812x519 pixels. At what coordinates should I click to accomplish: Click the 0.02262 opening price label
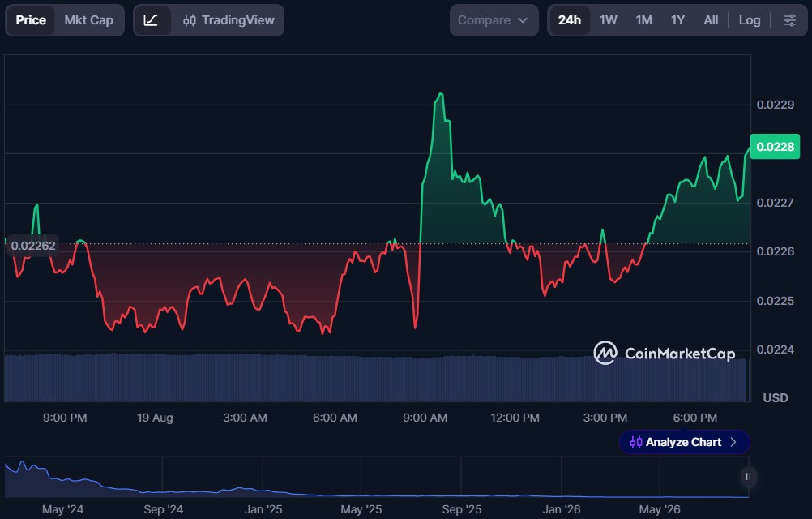click(x=33, y=246)
